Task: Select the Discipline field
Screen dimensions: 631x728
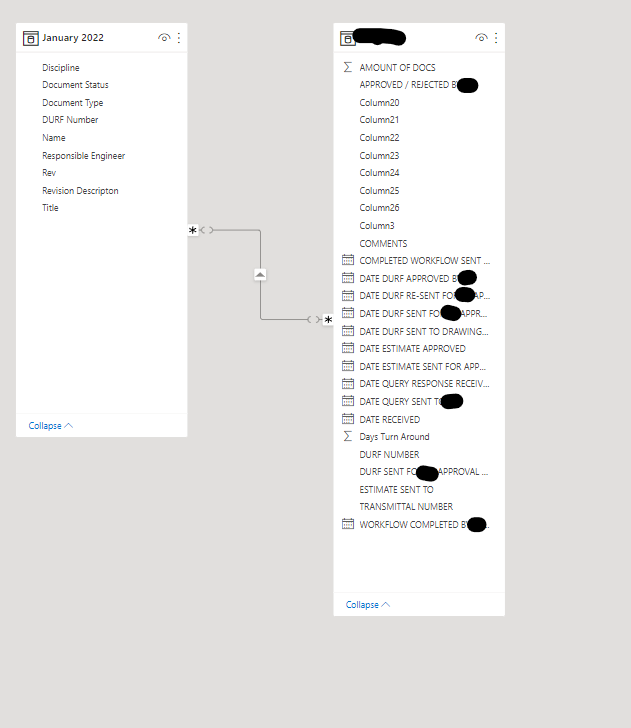Action: click(x=61, y=68)
